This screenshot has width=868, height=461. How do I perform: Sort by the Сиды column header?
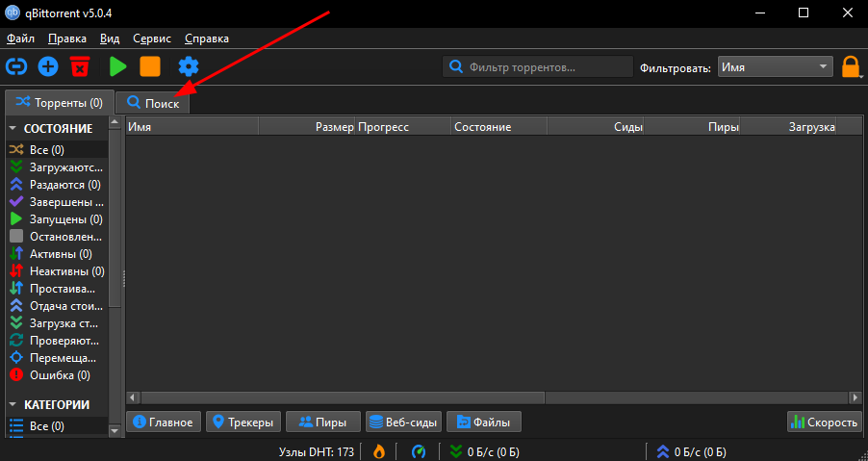(596, 127)
